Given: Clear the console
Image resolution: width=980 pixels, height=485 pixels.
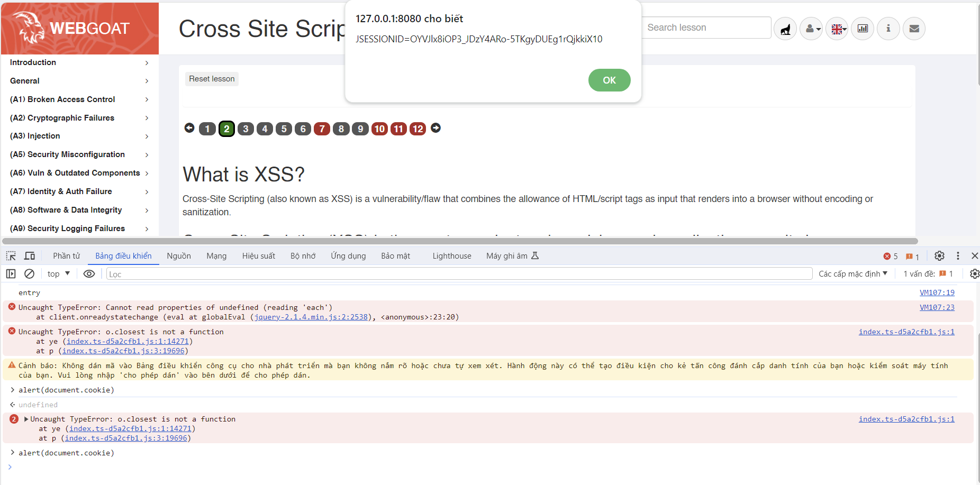Looking at the screenshot, I should click(x=30, y=273).
